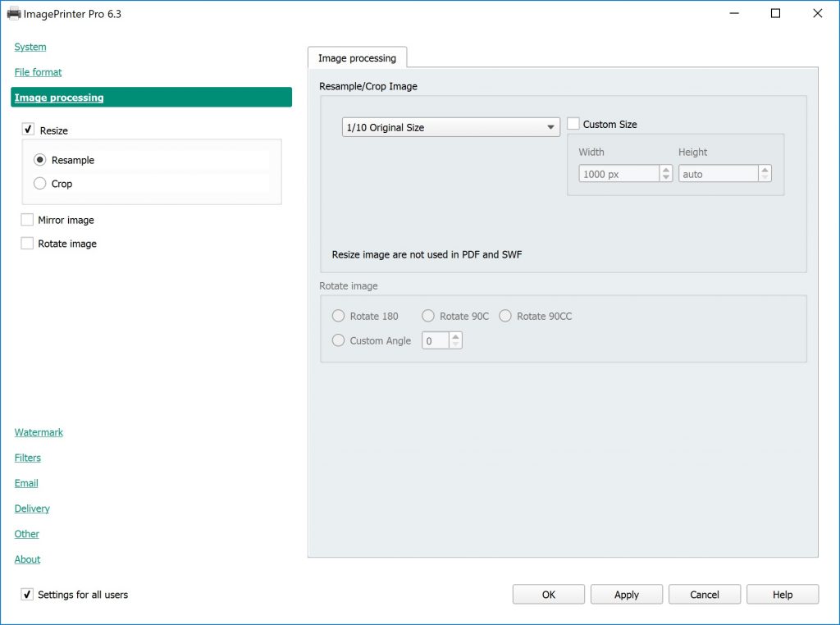The image size is (840, 625).
Task: Click the ImagePrinter Pro printer icon
Action: (x=14, y=14)
